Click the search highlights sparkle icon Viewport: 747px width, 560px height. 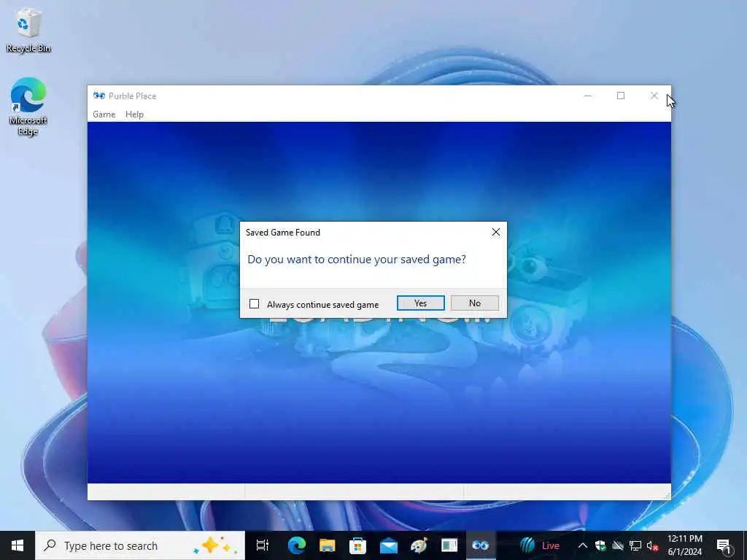[215, 545]
